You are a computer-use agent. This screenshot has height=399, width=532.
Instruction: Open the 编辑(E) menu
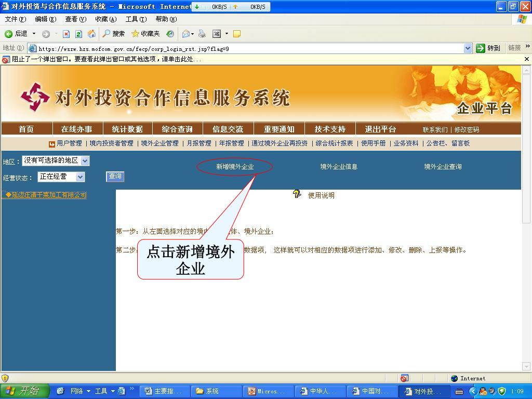tap(46, 19)
